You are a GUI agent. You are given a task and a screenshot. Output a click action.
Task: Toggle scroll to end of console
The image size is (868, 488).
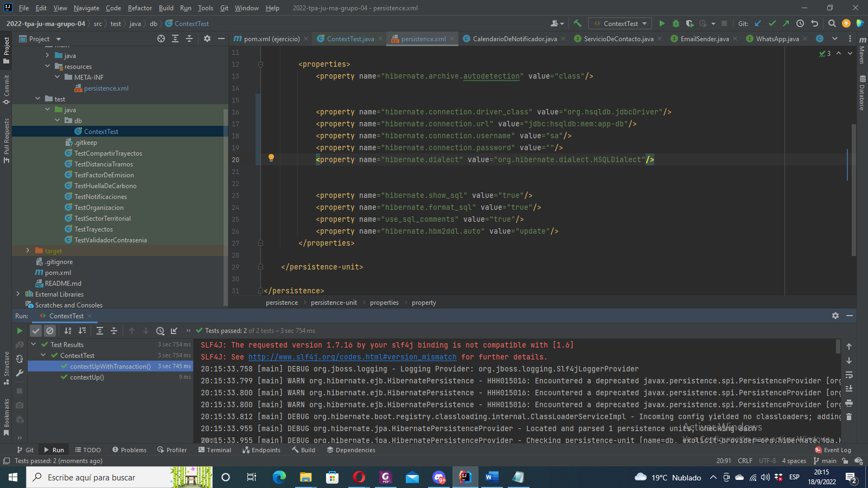pos(849,389)
